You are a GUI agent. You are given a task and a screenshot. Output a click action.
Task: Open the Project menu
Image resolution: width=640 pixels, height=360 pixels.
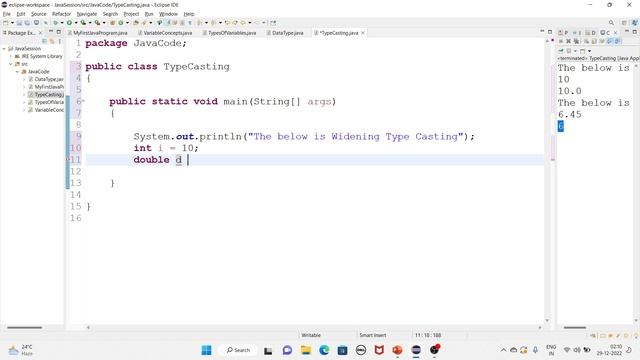tap(131, 14)
